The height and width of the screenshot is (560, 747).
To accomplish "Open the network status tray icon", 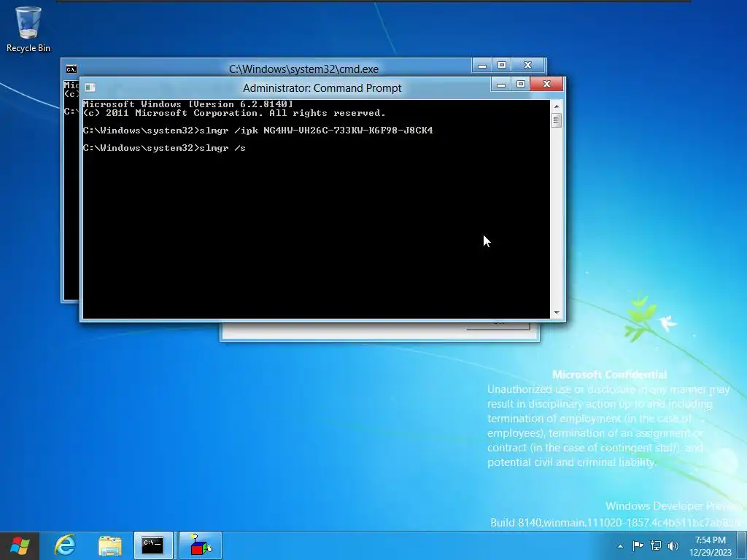I will coord(656,545).
